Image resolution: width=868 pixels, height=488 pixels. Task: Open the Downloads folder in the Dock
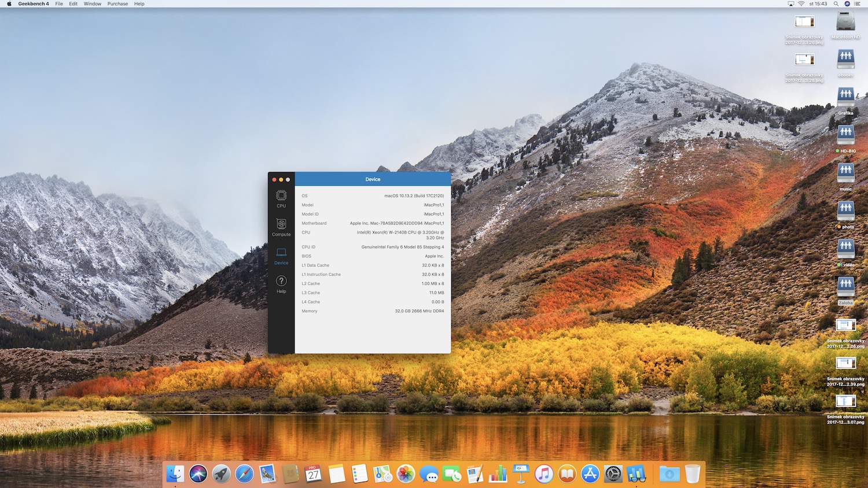point(670,474)
